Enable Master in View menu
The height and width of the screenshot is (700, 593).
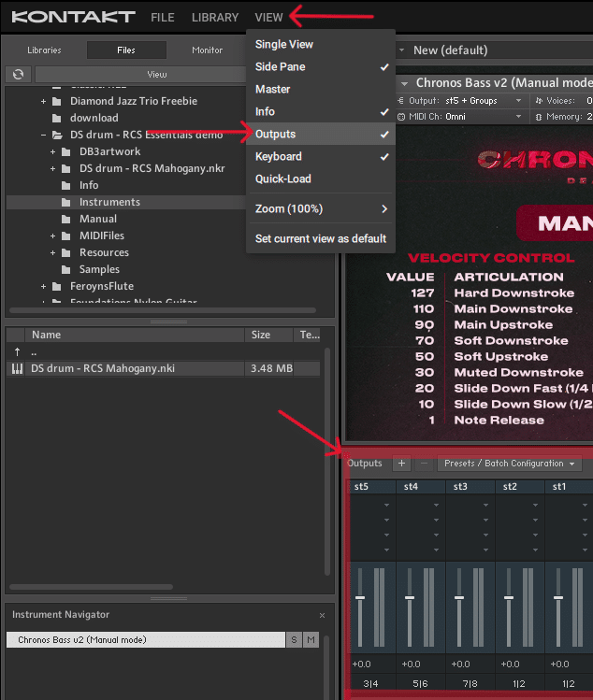pos(321,90)
